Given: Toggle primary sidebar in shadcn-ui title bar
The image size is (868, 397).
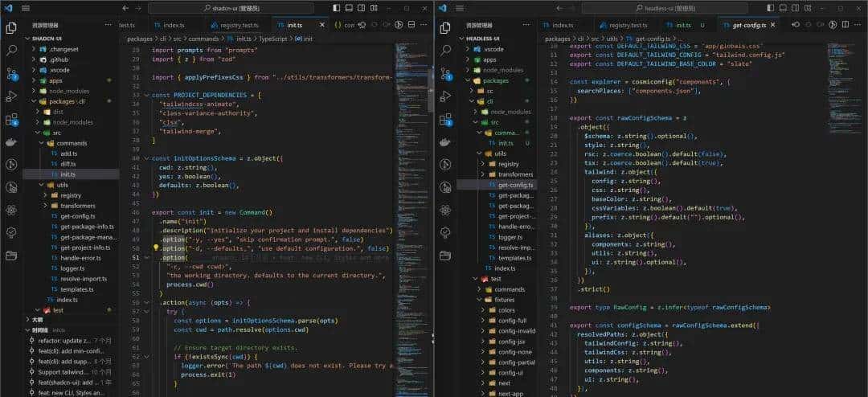Looking at the screenshot, I should [336, 8].
